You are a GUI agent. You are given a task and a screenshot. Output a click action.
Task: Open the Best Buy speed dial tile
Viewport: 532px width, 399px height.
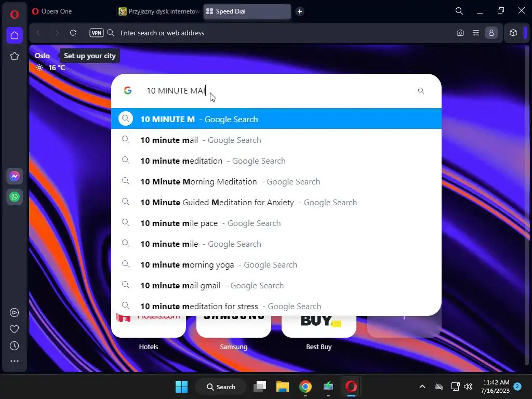coord(319,326)
